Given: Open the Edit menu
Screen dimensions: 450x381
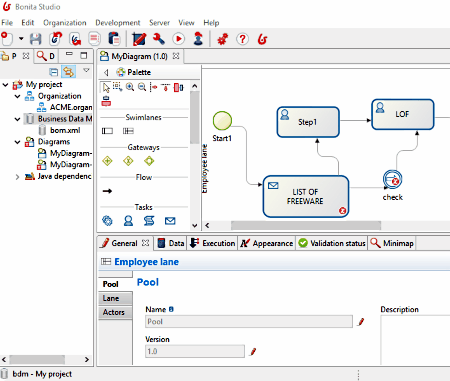Looking at the screenshot, I should point(28,23).
